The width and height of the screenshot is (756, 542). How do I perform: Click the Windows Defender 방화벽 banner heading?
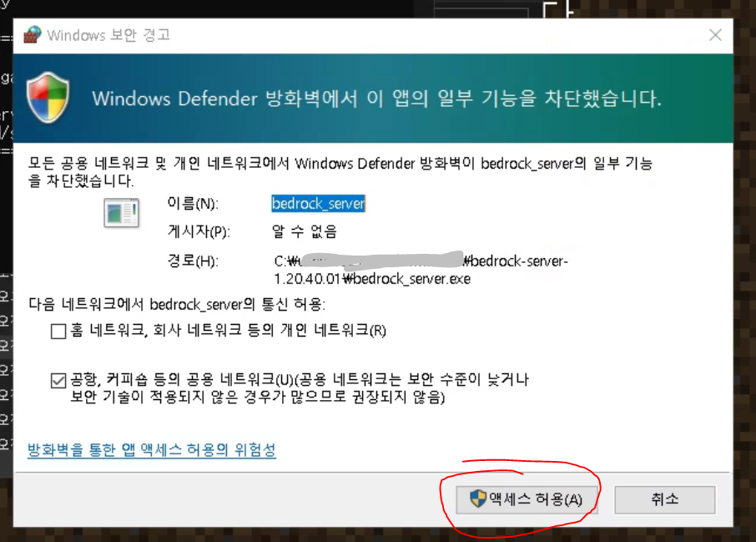pos(376,99)
